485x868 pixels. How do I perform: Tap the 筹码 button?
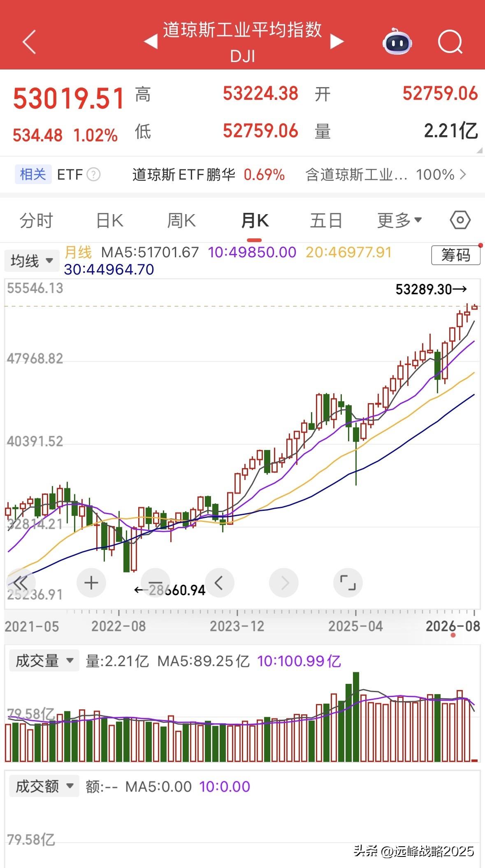456,255
